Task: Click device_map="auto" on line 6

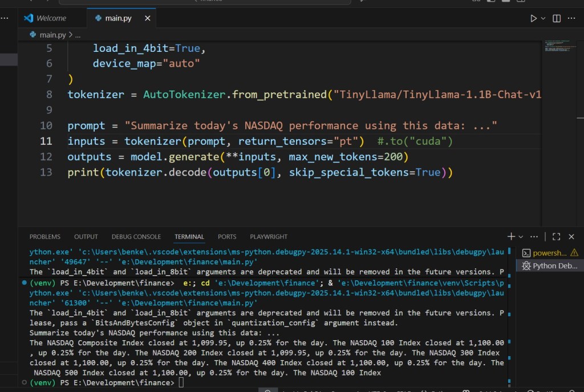Action: tap(146, 64)
